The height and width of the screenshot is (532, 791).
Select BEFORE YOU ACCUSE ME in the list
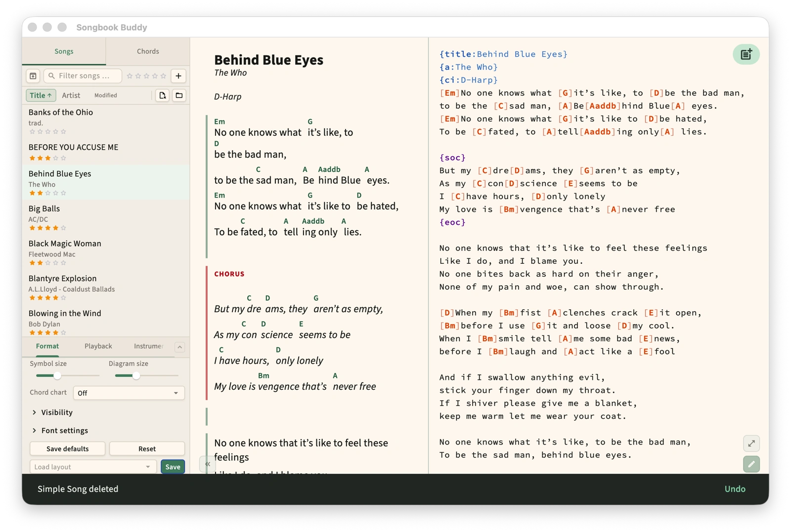(x=106, y=152)
